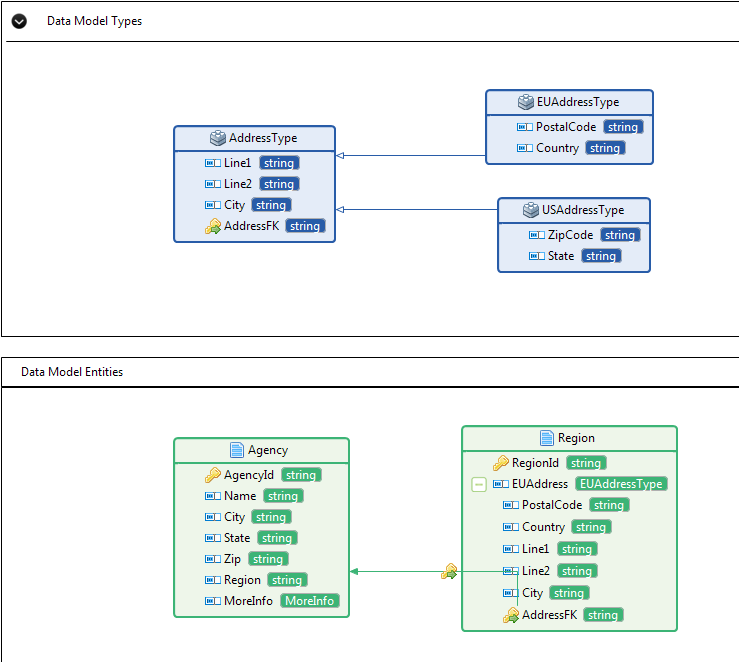
Task: Select the ZipCode attribute in USAddressType
Action: click(x=570, y=235)
